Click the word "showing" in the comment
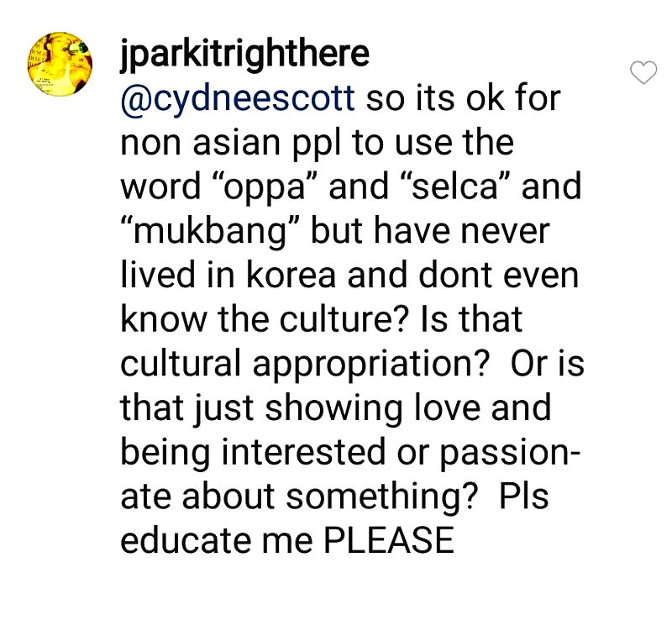 [333, 409]
